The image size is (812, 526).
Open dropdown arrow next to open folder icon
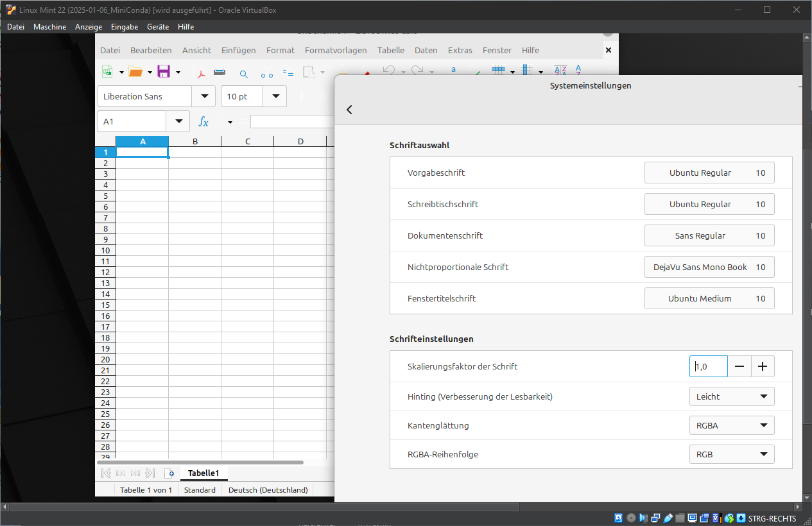(150, 72)
